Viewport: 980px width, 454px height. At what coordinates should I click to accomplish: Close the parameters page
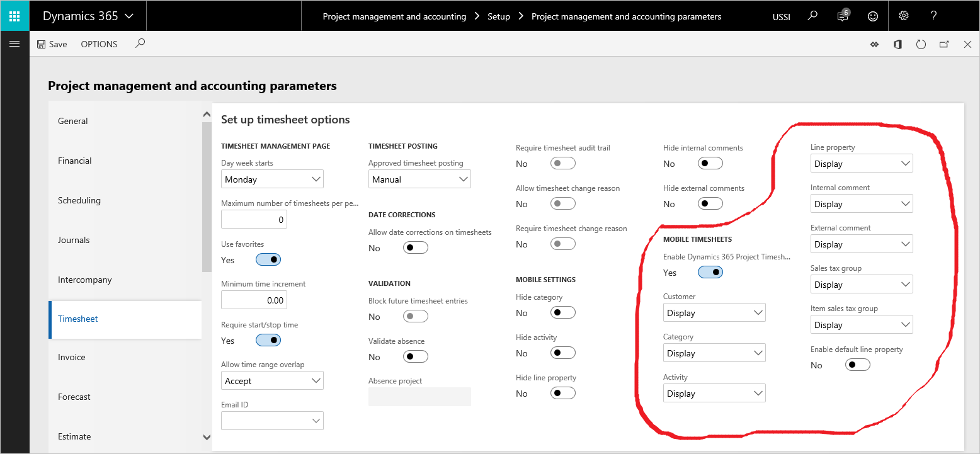tap(968, 44)
